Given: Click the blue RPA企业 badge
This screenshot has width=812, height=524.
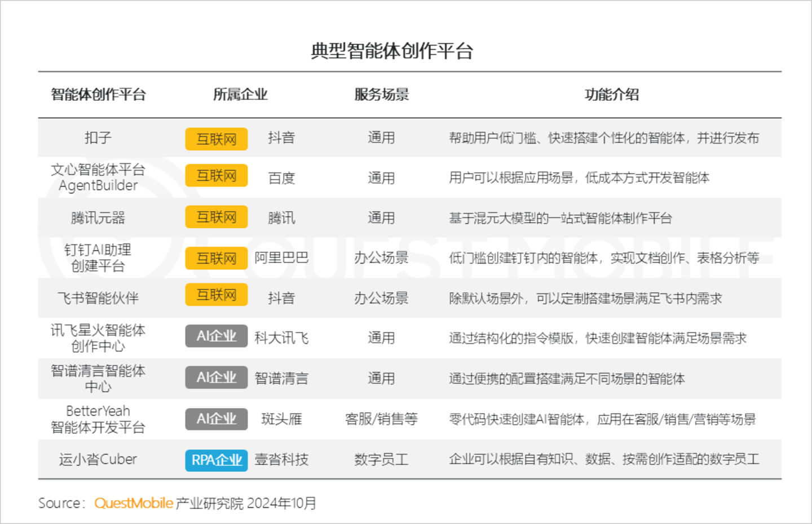Looking at the screenshot, I should click(216, 460).
